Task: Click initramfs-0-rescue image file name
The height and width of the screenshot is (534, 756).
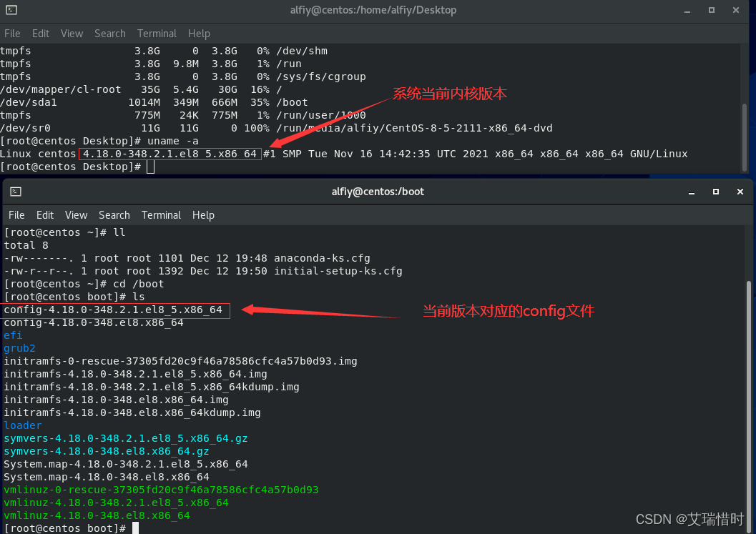Action: click(x=180, y=361)
